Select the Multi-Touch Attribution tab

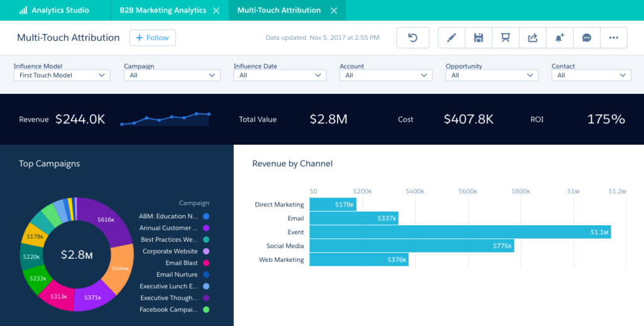click(x=279, y=10)
